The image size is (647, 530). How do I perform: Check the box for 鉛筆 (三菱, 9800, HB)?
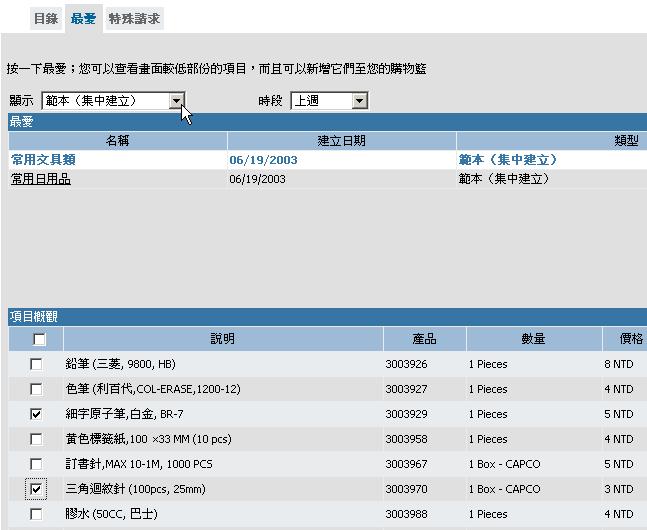click(37, 365)
